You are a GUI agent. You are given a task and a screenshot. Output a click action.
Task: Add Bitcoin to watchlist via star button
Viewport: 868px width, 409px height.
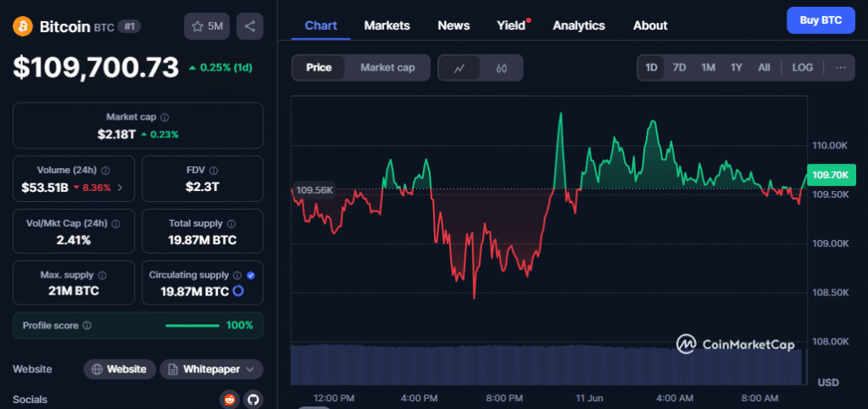pos(207,26)
